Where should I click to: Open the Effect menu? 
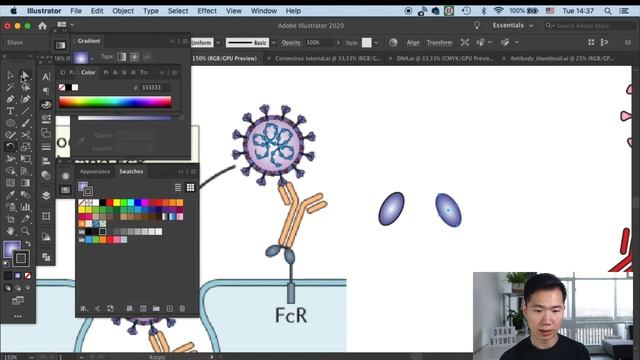coord(207,11)
